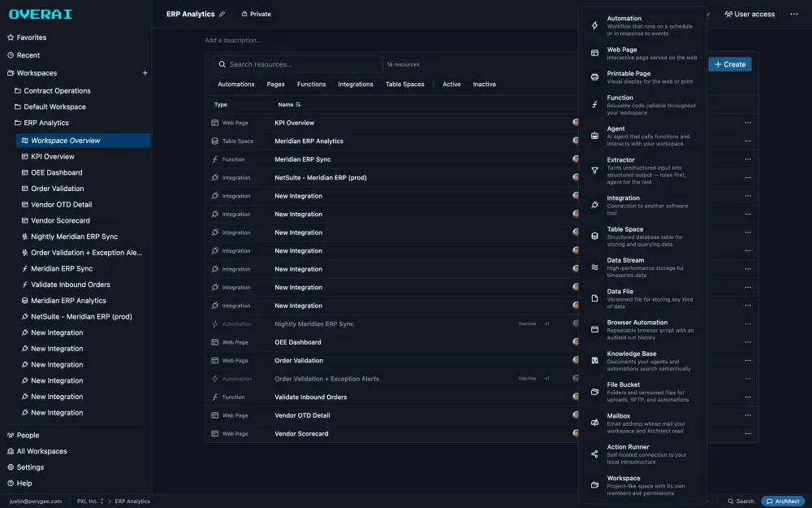Click the Extractor funnel icon

[594, 170]
